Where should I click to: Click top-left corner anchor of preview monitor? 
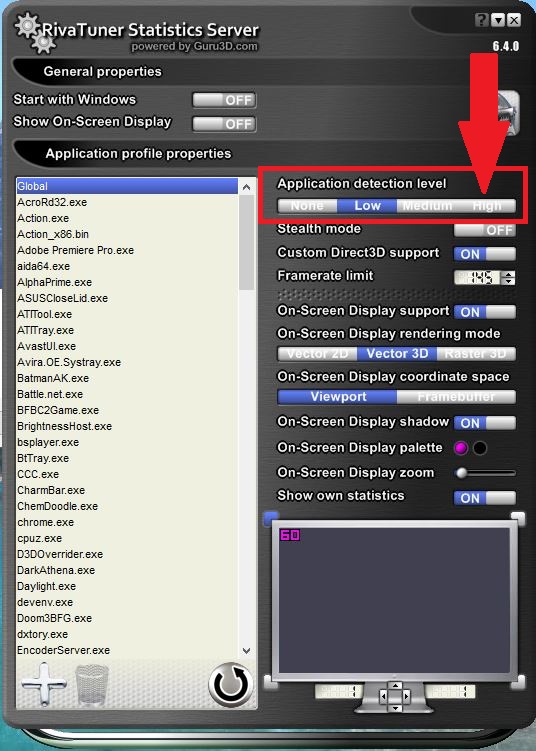coord(271,517)
